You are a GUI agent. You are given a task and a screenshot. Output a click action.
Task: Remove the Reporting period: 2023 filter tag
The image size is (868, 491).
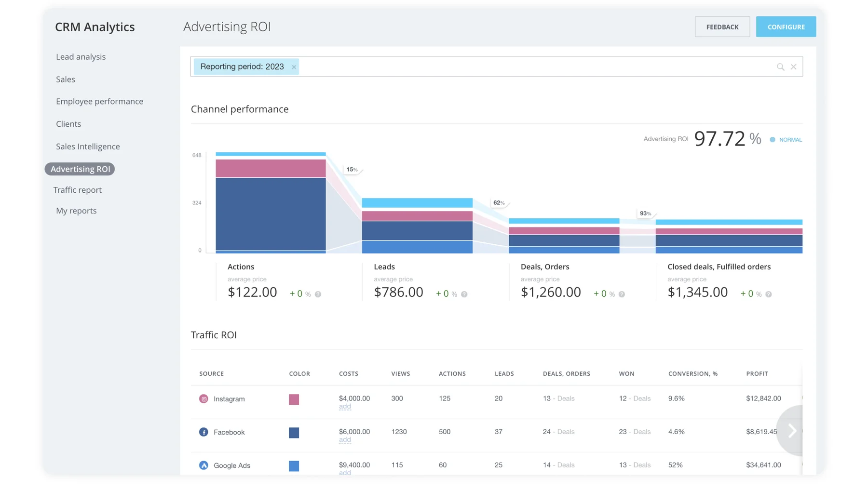coord(294,67)
